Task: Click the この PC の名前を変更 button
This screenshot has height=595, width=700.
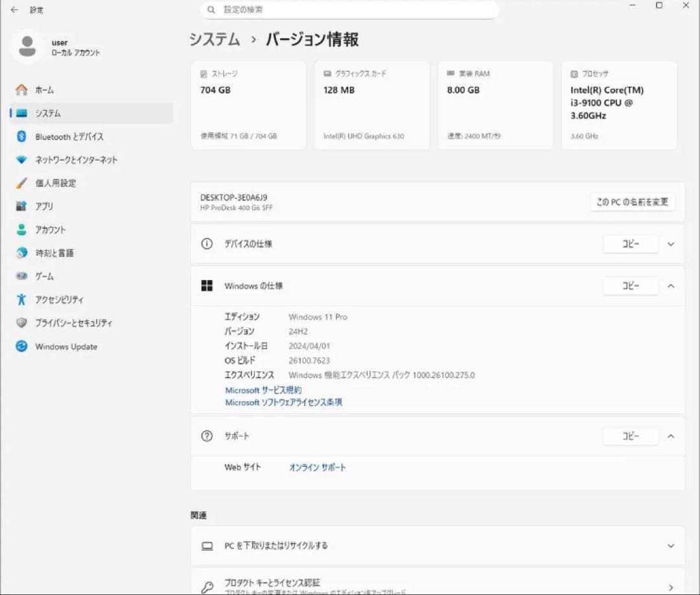Action: point(632,202)
